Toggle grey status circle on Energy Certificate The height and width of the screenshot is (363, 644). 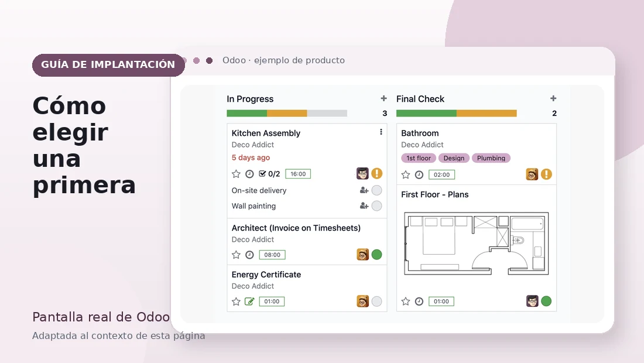(x=376, y=301)
